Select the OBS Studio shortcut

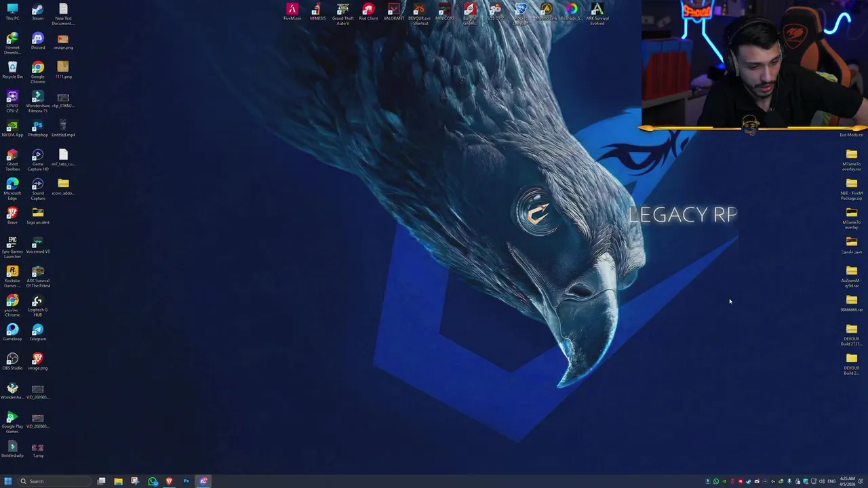pos(12,362)
